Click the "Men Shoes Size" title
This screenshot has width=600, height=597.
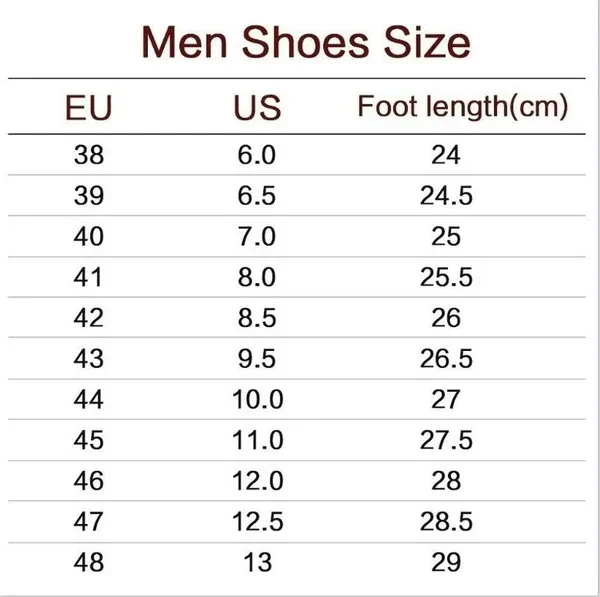point(306,43)
